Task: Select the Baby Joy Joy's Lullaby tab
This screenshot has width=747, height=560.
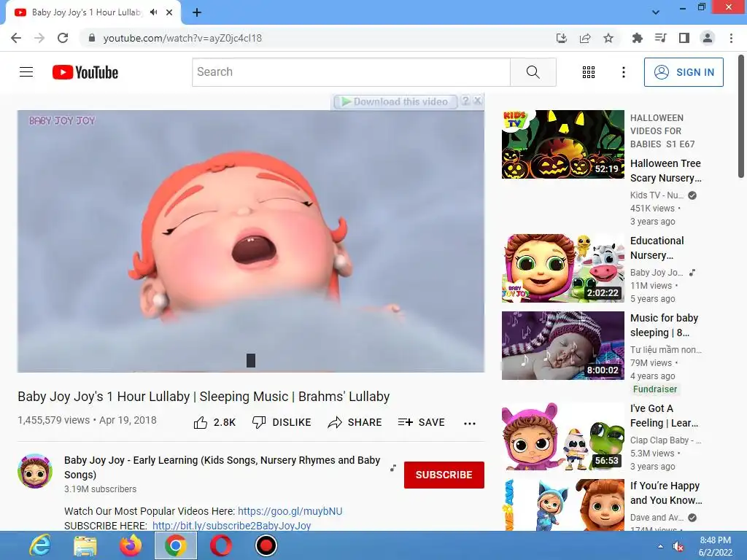Action: (88, 12)
